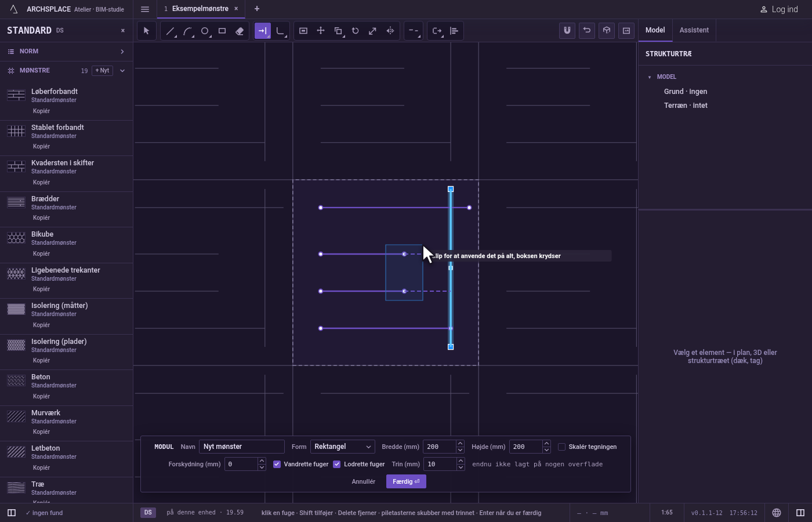Open the line-type dash dropdown
Screen dimensions: 812x522
(x=414, y=31)
